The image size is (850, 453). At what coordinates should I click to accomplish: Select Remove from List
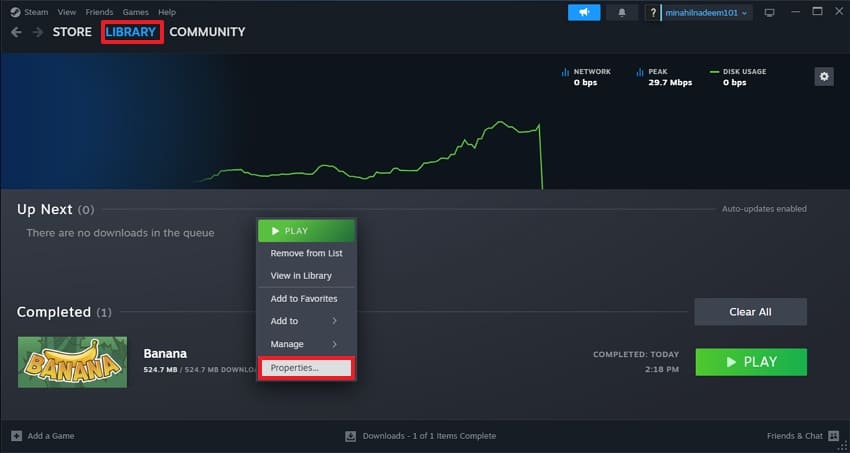306,253
